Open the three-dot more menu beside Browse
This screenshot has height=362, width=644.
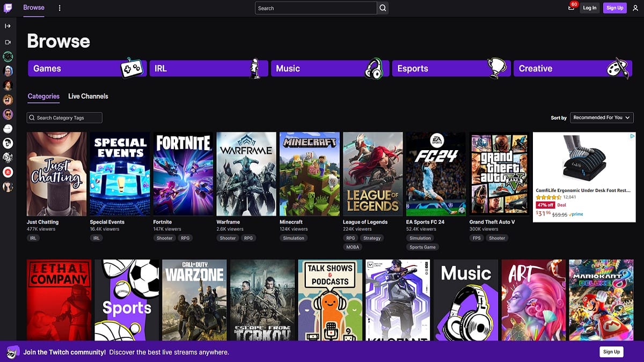[x=60, y=8]
